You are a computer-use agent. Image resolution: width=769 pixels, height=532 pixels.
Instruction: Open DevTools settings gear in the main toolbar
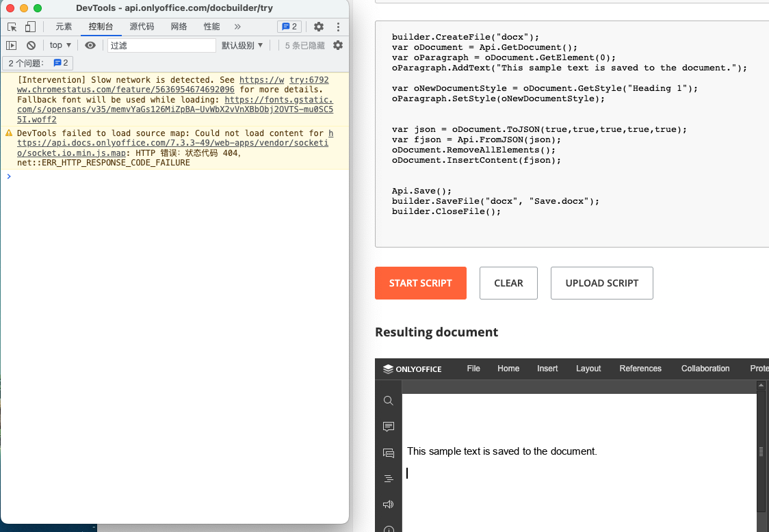[x=319, y=27]
